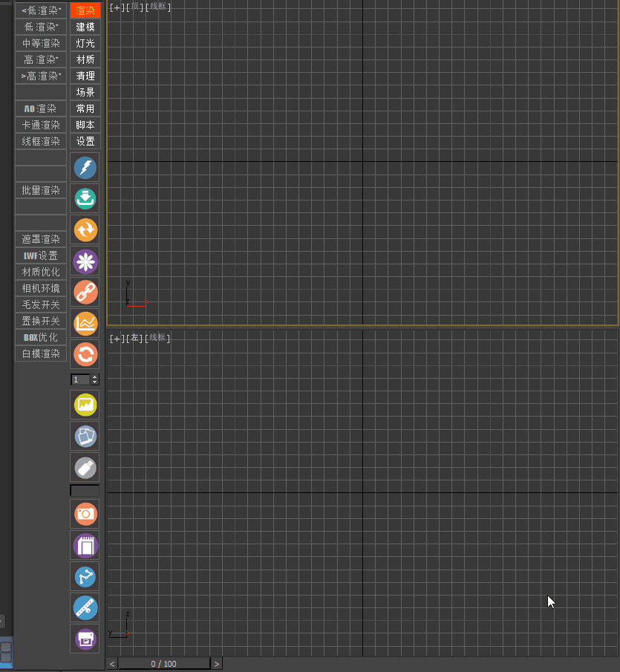Click the yellow picture frame icon
This screenshot has width=620, height=672.
pyautogui.click(x=85, y=405)
